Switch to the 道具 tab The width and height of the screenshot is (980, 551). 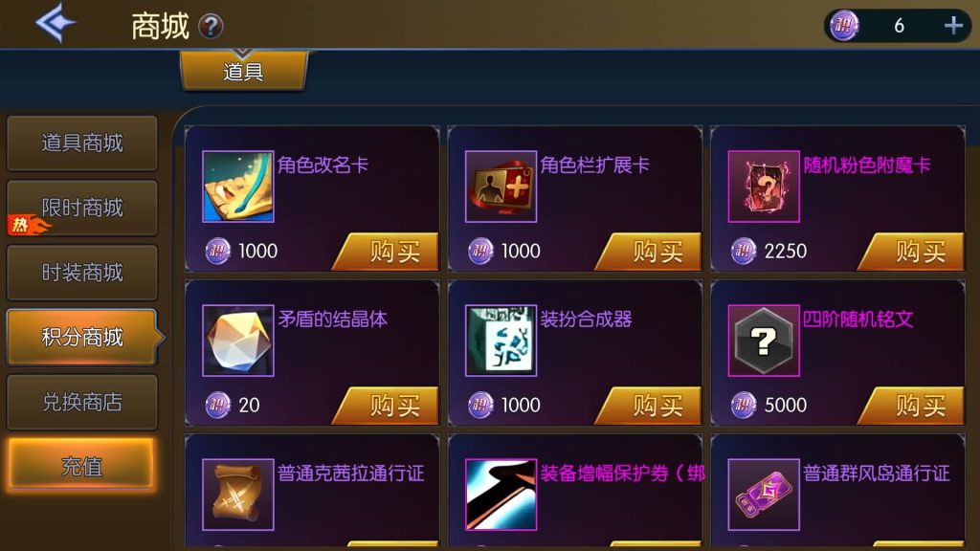coord(244,71)
